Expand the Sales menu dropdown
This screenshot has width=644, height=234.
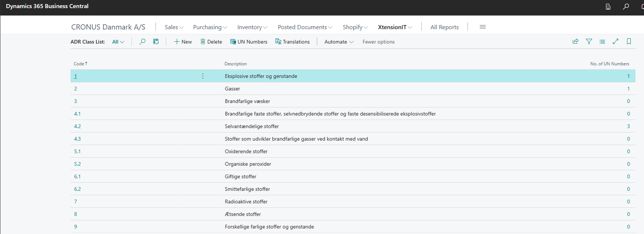[174, 27]
